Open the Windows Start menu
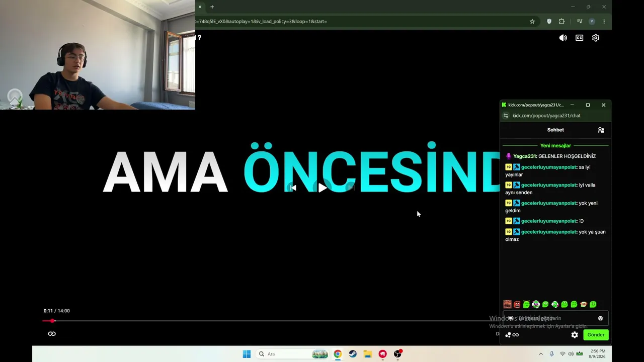Image resolution: width=644 pixels, height=362 pixels. (x=247, y=354)
